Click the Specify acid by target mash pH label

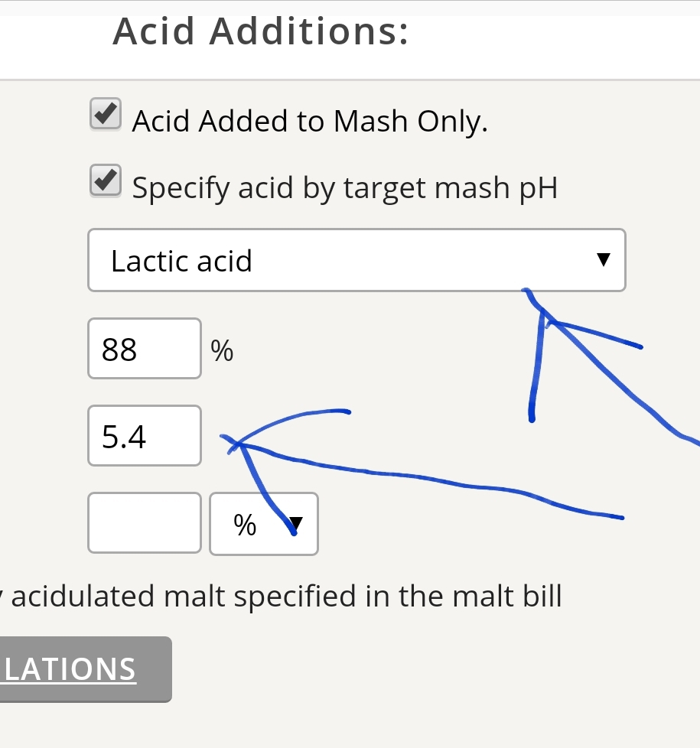(x=344, y=188)
